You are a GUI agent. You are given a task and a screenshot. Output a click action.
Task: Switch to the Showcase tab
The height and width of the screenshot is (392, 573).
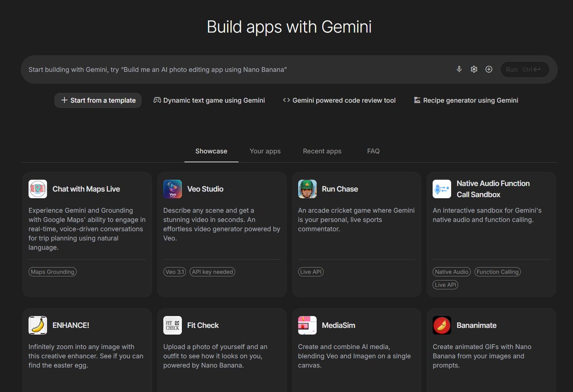(x=211, y=151)
